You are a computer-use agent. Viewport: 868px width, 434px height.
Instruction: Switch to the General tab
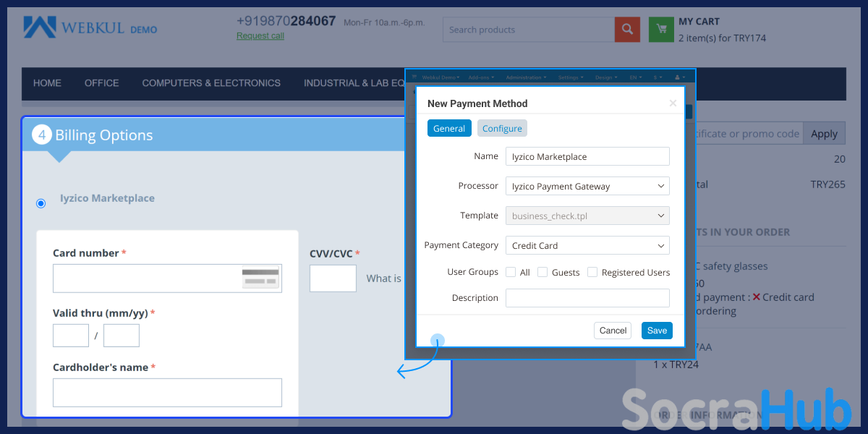point(449,128)
